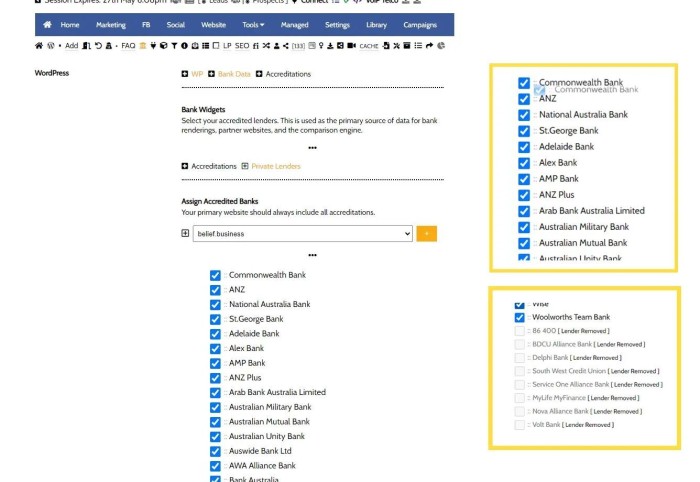Go to the Campaigns menu
This screenshot has width=700, height=482.
(x=420, y=24)
